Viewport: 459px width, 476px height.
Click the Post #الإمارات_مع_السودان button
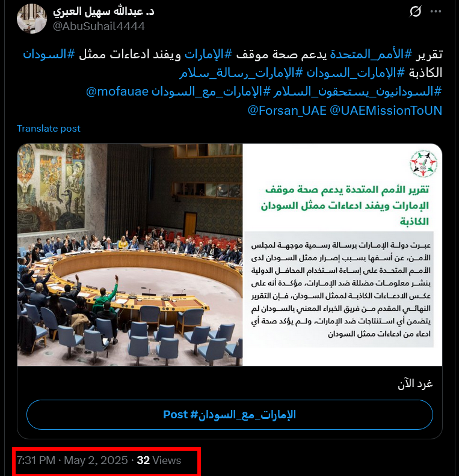[230, 414]
